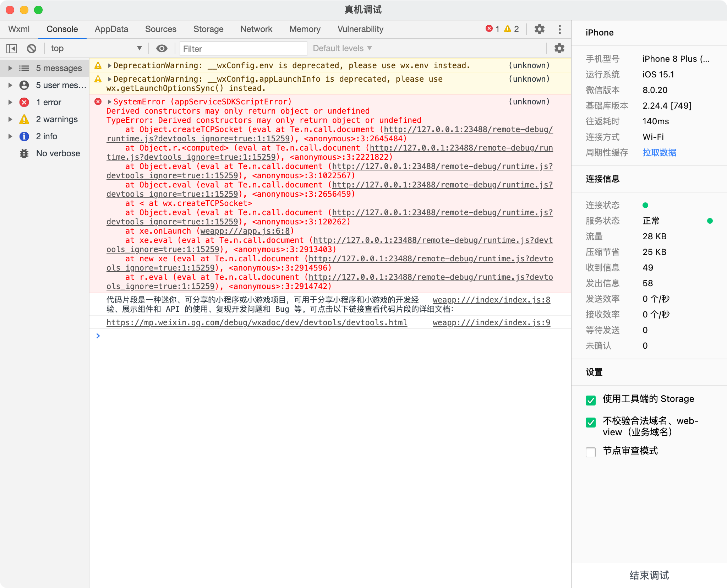Open the Default levels dropdown

(342, 48)
